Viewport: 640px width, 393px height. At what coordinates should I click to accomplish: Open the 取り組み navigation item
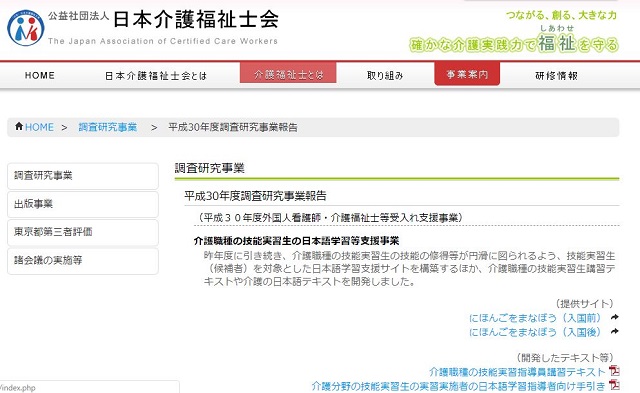coord(385,75)
